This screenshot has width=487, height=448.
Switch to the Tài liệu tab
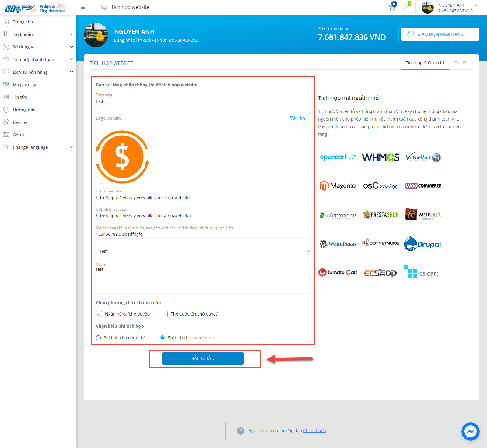[461, 63]
